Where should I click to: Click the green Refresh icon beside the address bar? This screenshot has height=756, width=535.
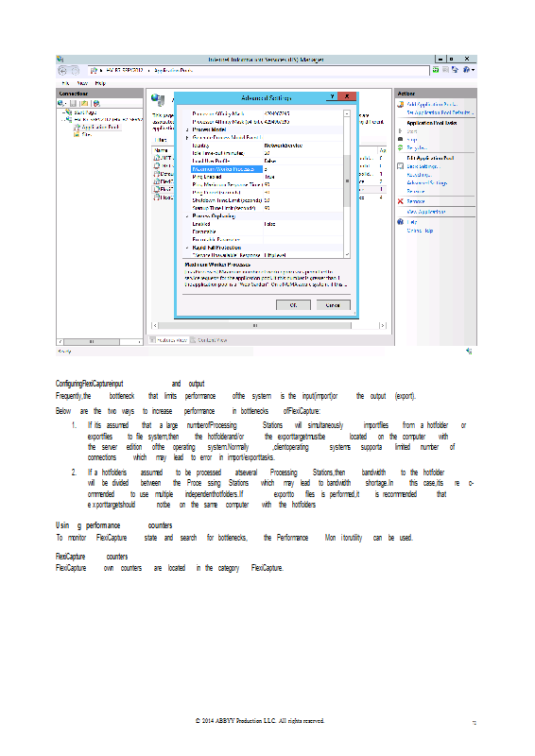(436, 70)
